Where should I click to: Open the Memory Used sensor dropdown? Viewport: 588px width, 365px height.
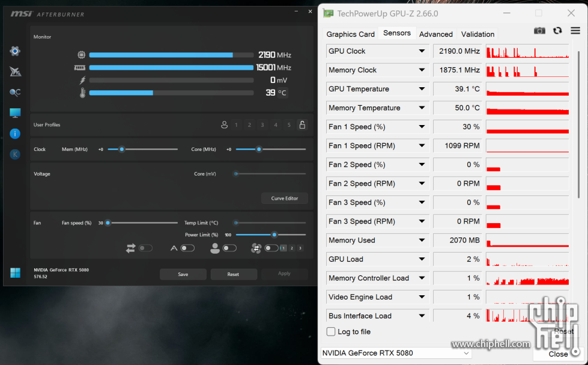(422, 241)
